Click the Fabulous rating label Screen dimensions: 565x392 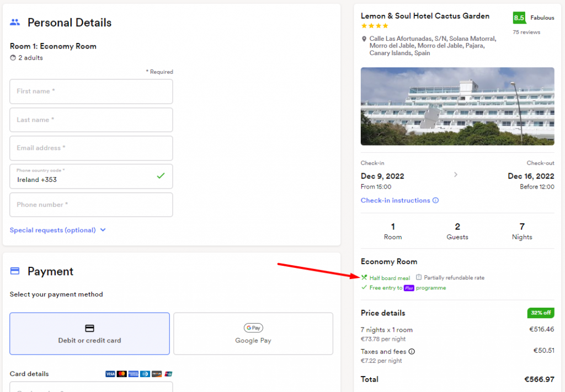[542, 18]
